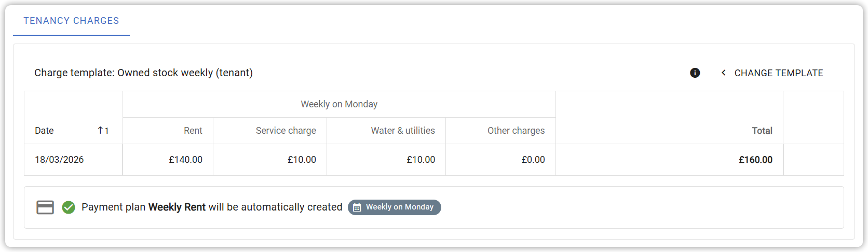Select the £140.00 rent cell
Screen dimensions: 868x252
[x=185, y=160]
